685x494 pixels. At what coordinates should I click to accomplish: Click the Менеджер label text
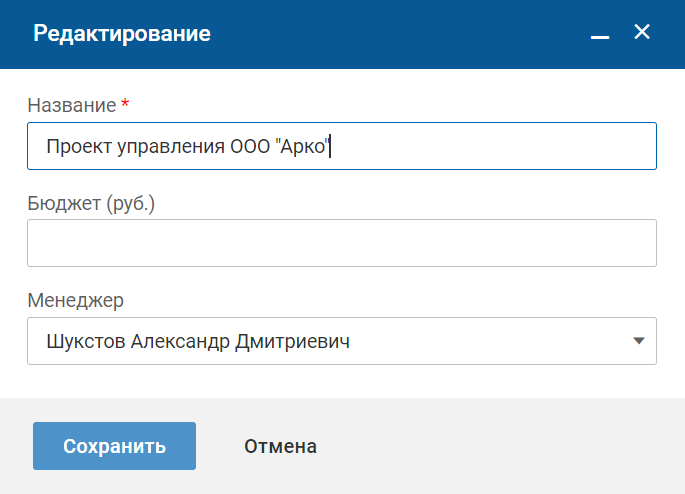(x=75, y=300)
